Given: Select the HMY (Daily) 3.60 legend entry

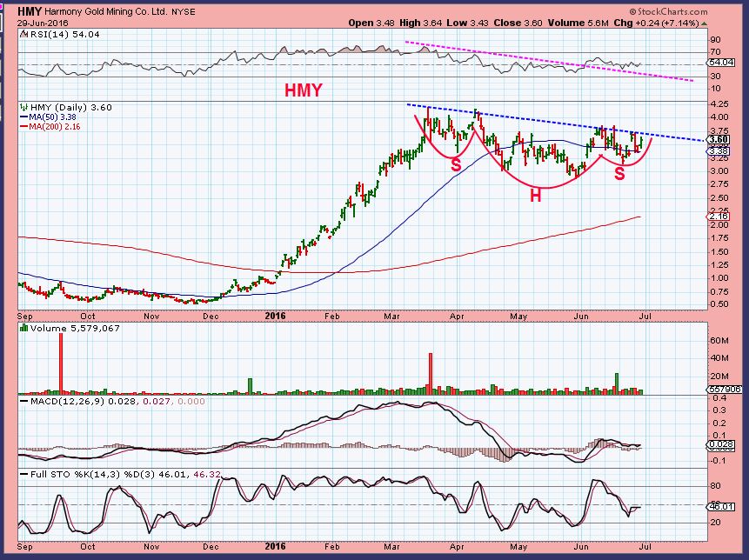Looking at the screenshot, I should [x=70, y=108].
